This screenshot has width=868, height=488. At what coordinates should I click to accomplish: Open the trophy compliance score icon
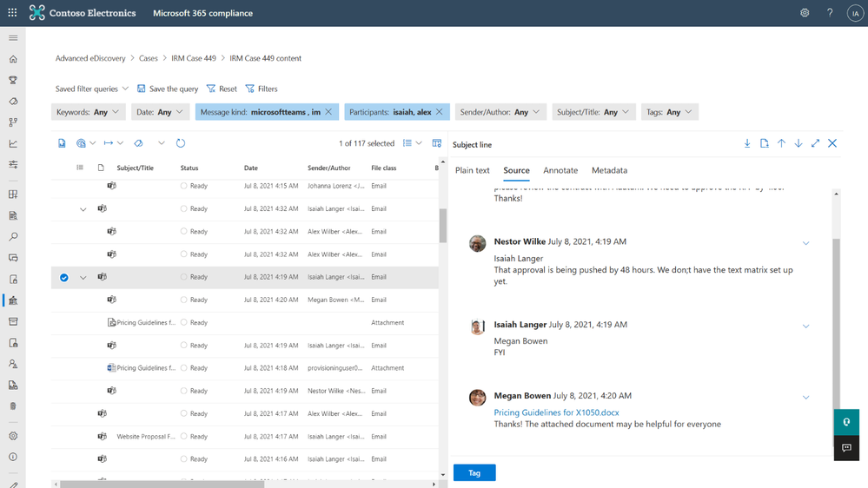tap(13, 80)
